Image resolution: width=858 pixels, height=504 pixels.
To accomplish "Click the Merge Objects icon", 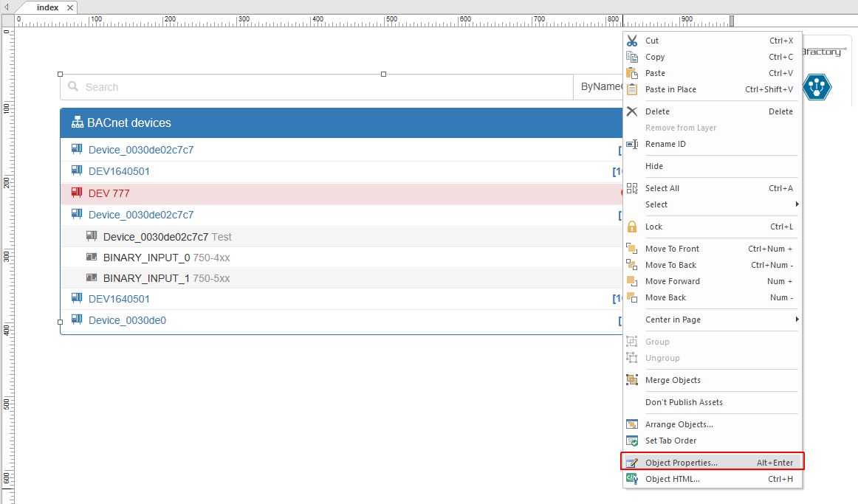I will click(632, 380).
